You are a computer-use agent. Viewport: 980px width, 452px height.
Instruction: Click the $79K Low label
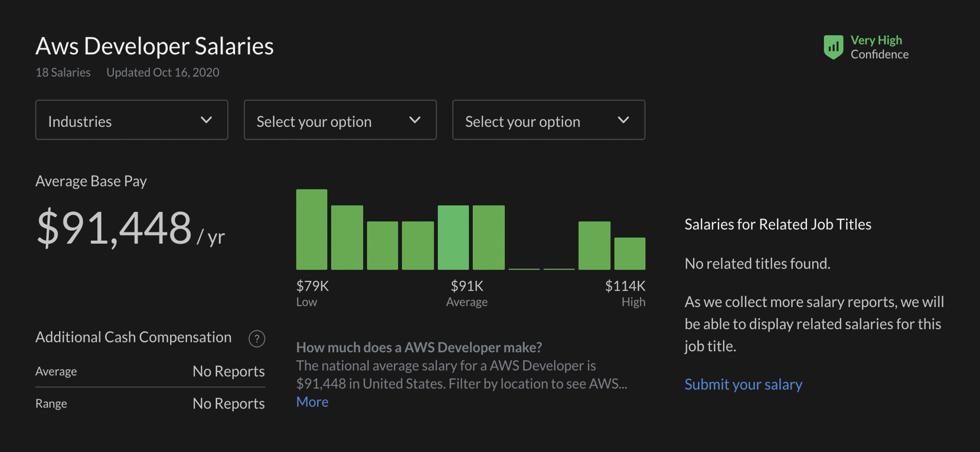point(312,293)
